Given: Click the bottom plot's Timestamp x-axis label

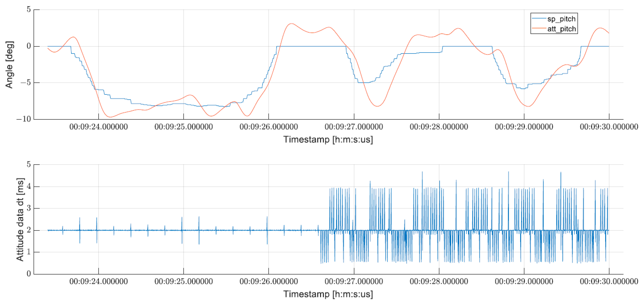Looking at the screenshot, I should pos(328,294).
